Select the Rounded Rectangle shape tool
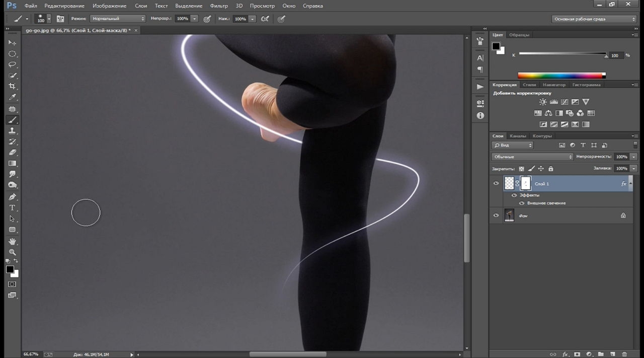 tap(13, 230)
